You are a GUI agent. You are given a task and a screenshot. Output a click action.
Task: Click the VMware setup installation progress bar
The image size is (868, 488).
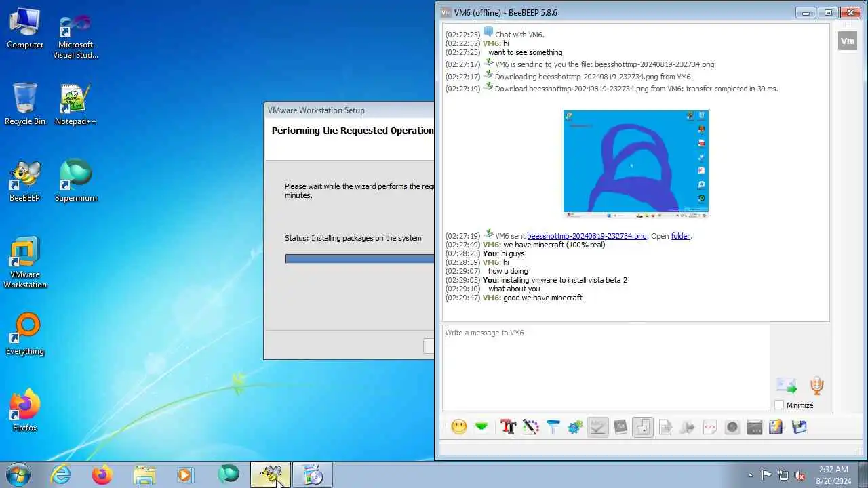coord(359,259)
